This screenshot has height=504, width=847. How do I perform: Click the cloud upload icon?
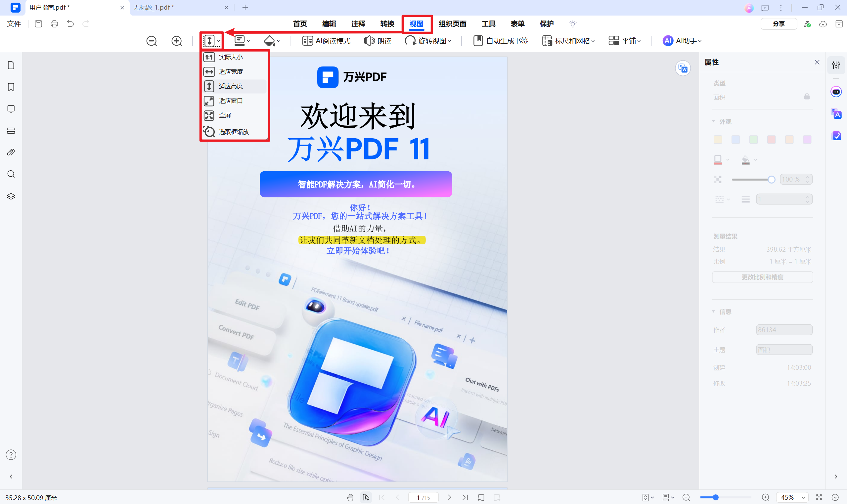pos(823,24)
